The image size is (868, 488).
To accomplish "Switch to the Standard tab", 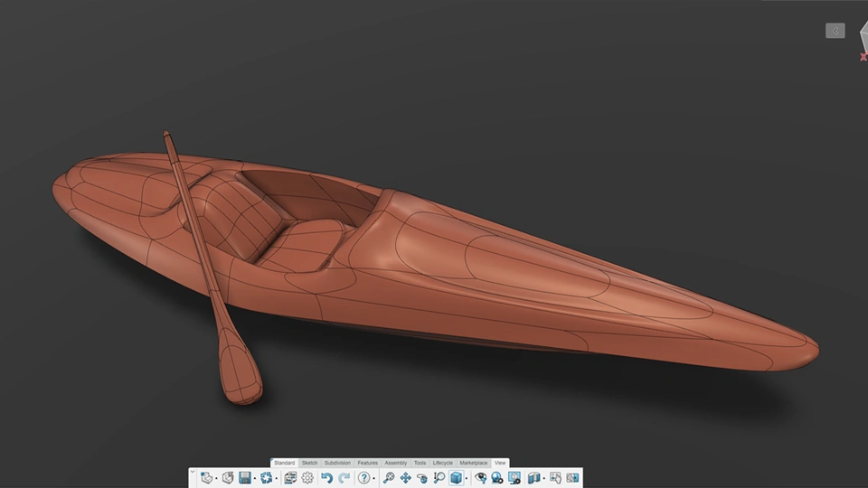I will coord(285,463).
